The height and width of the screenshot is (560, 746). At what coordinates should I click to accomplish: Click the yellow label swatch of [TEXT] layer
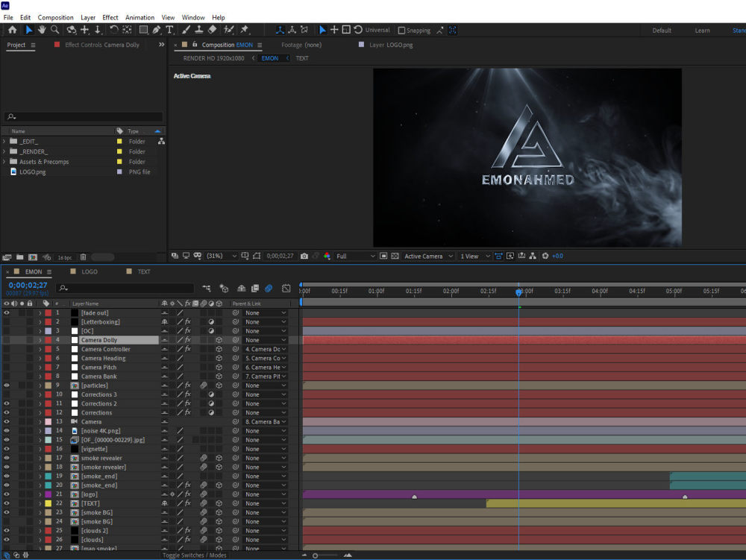click(48, 503)
